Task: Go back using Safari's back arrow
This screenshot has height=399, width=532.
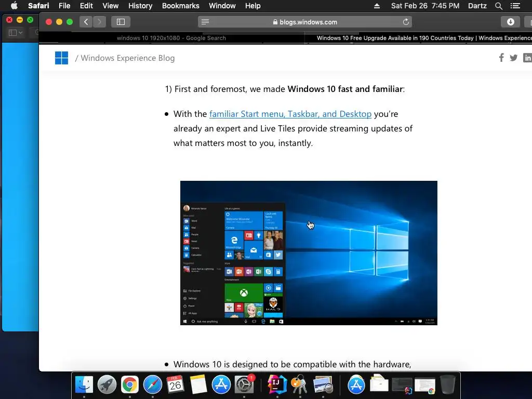Action: pyautogui.click(x=86, y=22)
